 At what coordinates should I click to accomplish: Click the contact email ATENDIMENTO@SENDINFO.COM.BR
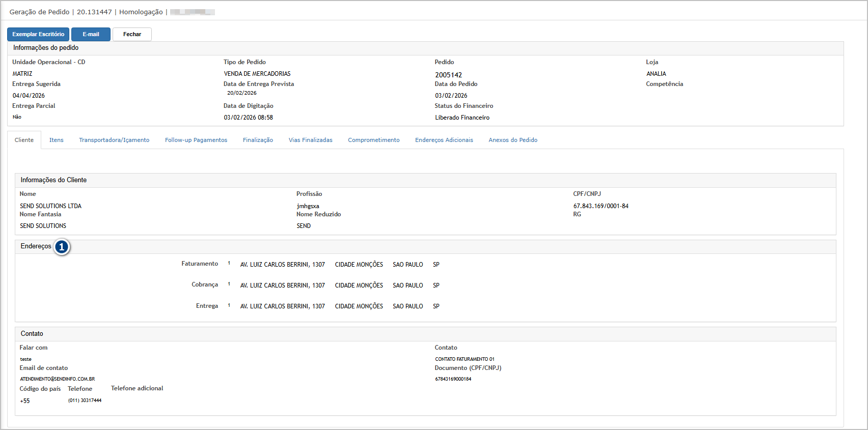pyautogui.click(x=58, y=379)
